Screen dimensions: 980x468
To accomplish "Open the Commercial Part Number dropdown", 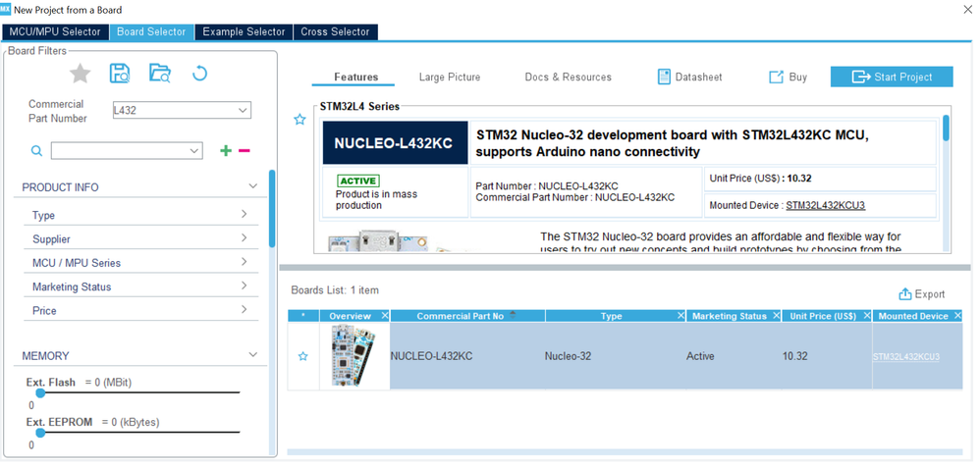I will pyautogui.click(x=243, y=110).
